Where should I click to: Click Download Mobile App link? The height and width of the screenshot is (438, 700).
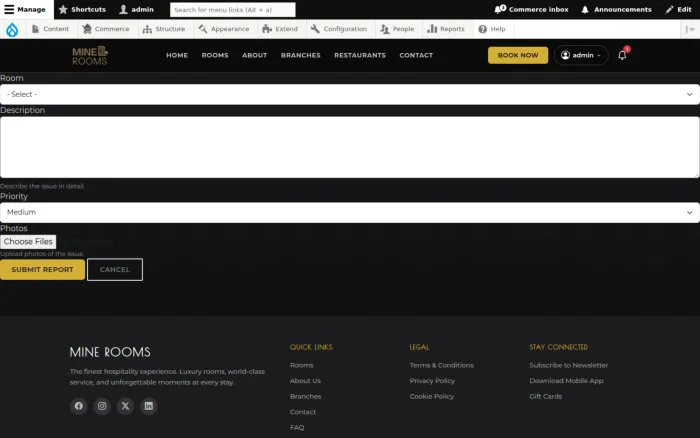coord(566,381)
